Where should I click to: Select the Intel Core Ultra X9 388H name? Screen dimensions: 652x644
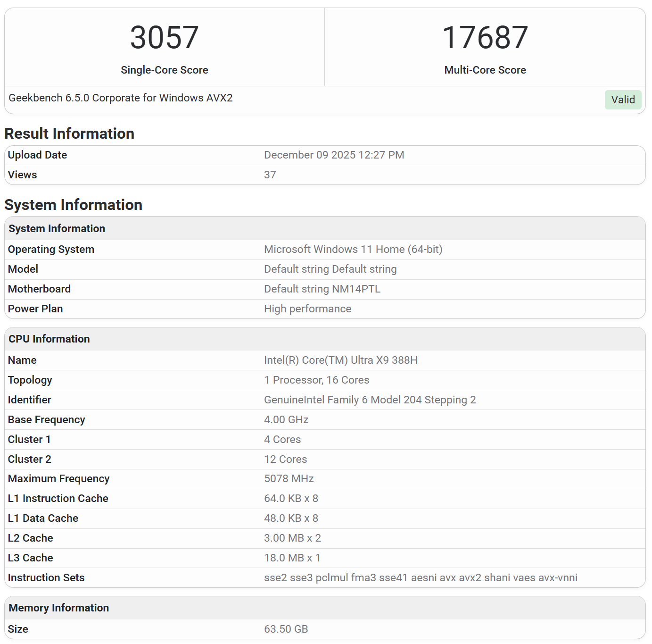coord(340,360)
